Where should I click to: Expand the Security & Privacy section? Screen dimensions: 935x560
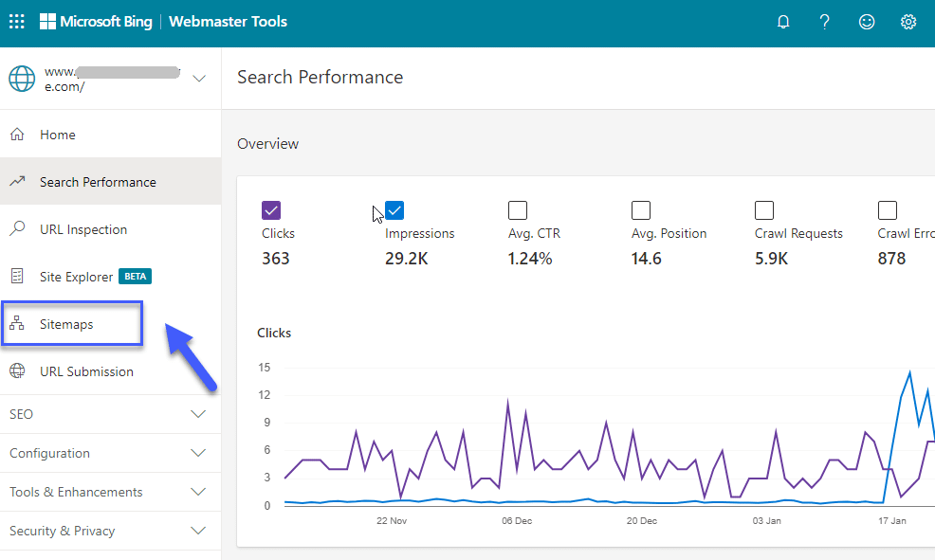tap(198, 531)
